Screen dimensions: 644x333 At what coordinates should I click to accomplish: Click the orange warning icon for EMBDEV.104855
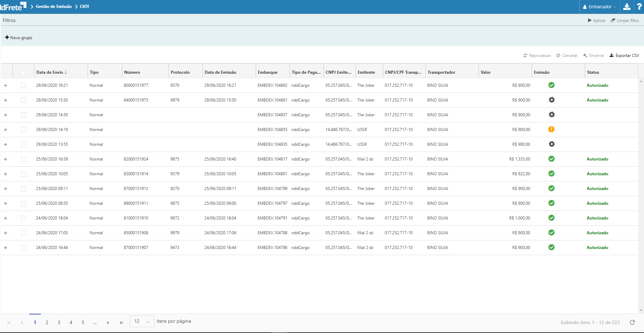pos(551,130)
